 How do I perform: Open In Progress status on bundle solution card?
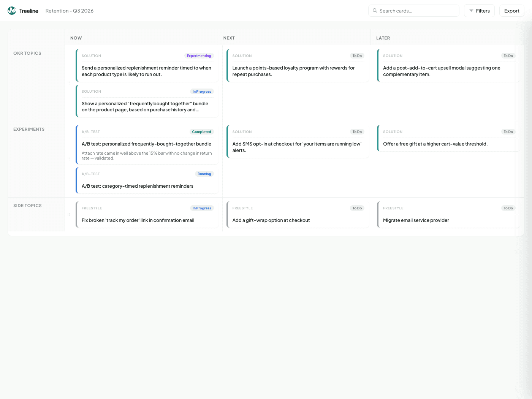[202, 92]
